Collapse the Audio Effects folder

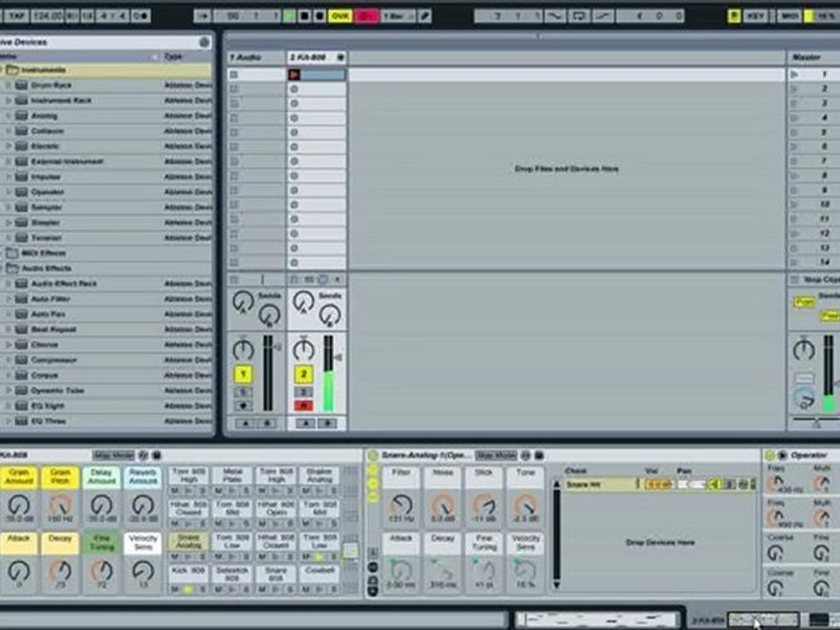click(2, 269)
